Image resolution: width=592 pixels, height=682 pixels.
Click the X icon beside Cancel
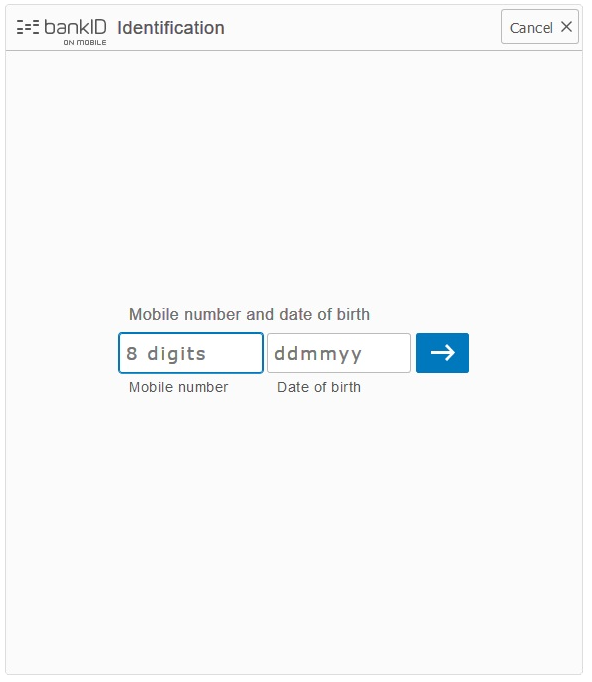[566, 27]
